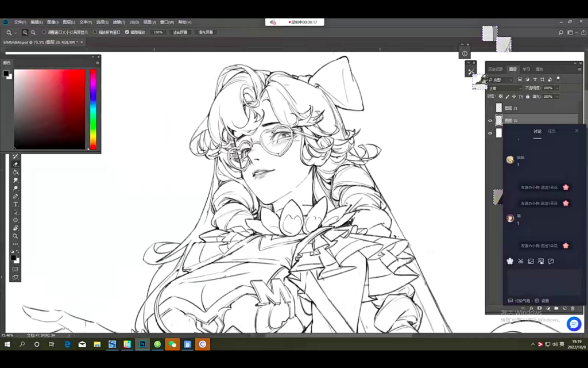Click the 填充屏幕 button

tap(205, 33)
